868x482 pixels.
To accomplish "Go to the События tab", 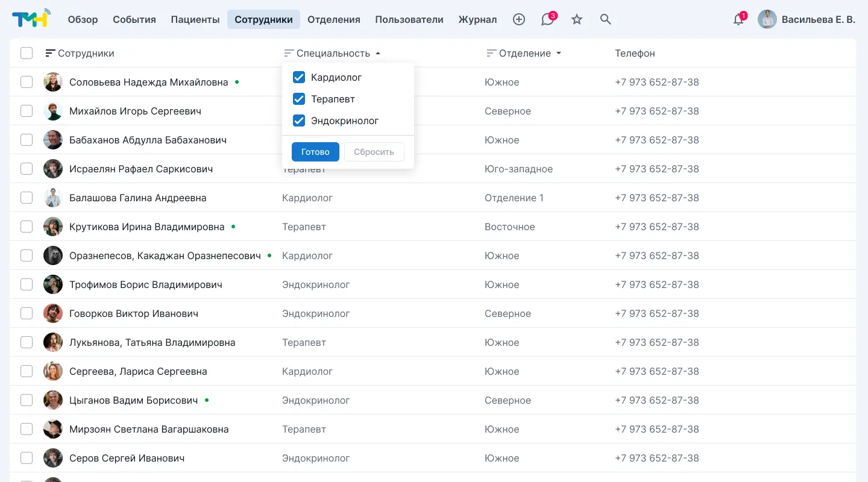I will 134,19.
